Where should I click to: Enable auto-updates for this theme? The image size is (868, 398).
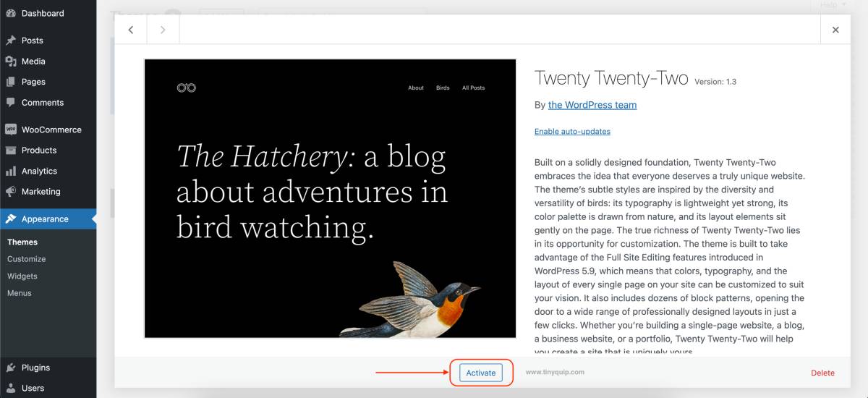click(x=572, y=132)
